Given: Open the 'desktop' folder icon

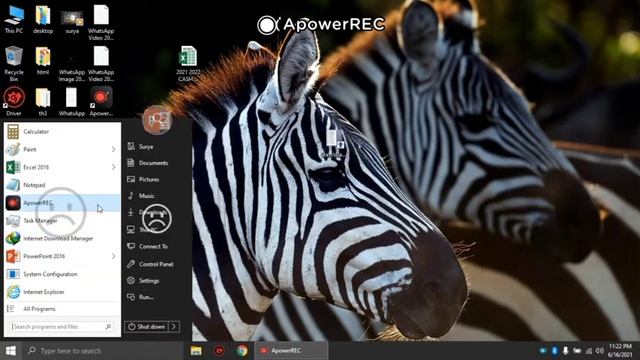Looking at the screenshot, I should point(43,20).
